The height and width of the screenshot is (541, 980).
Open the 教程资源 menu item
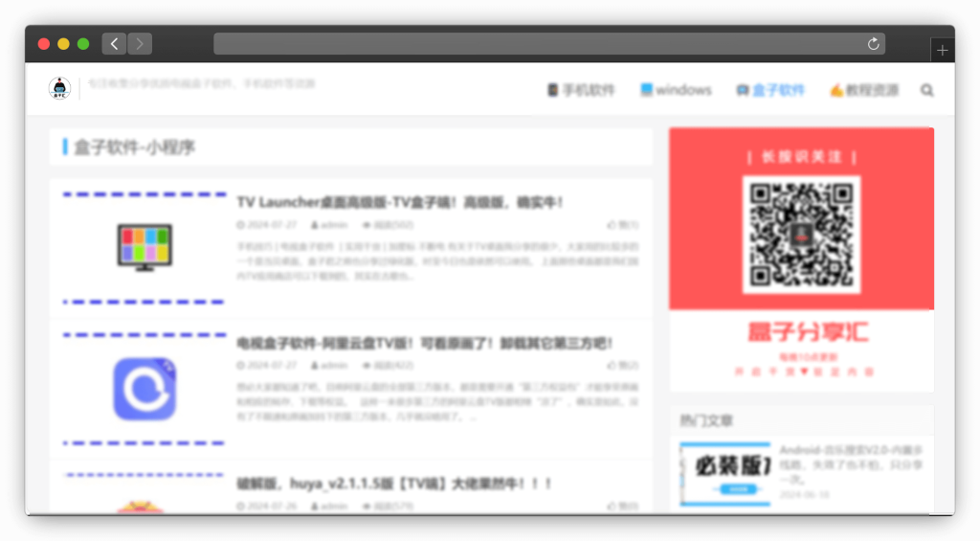tap(864, 90)
